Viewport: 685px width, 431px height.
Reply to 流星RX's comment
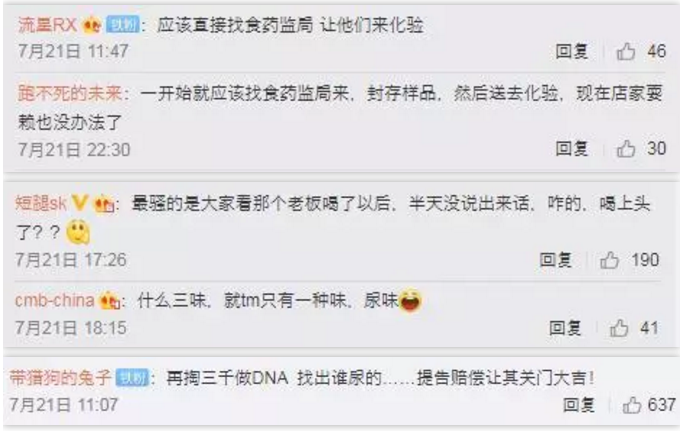pos(571,52)
